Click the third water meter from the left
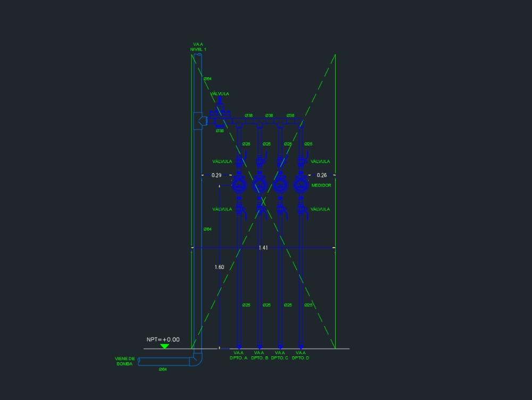Image resolution: width=532 pixels, height=400 pixels. pos(280,185)
